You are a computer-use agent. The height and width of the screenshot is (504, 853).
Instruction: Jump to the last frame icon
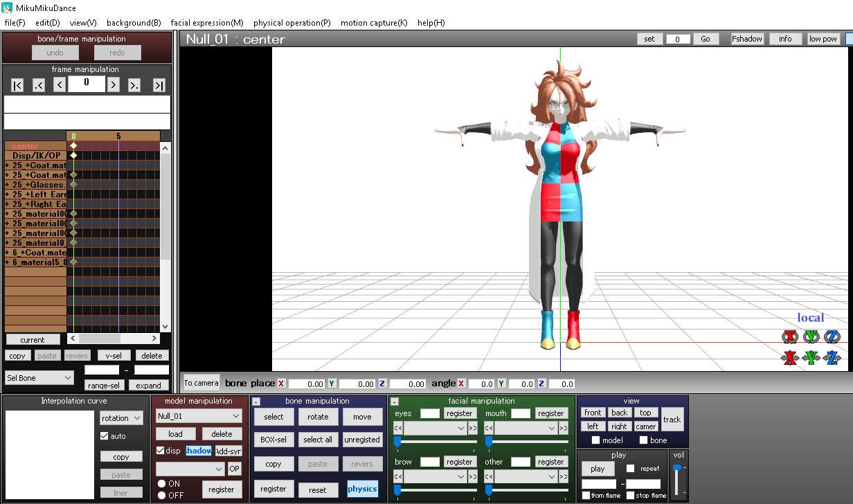coord(159,84)
